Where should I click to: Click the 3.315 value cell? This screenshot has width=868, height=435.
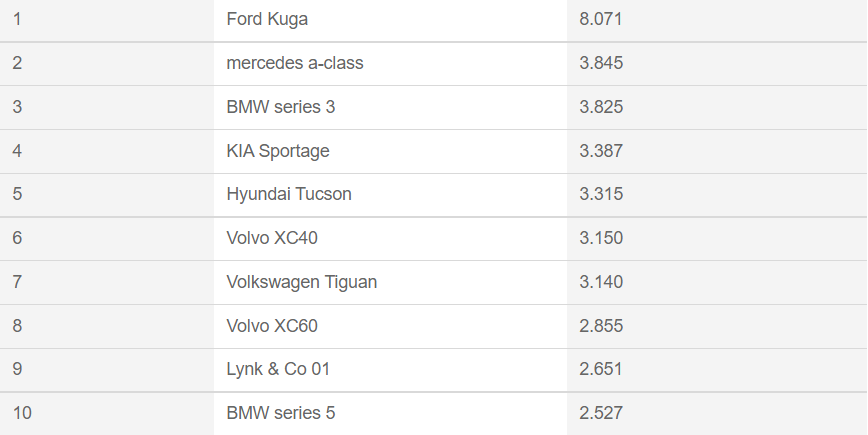pyautogui.click(x=601, y=194)
